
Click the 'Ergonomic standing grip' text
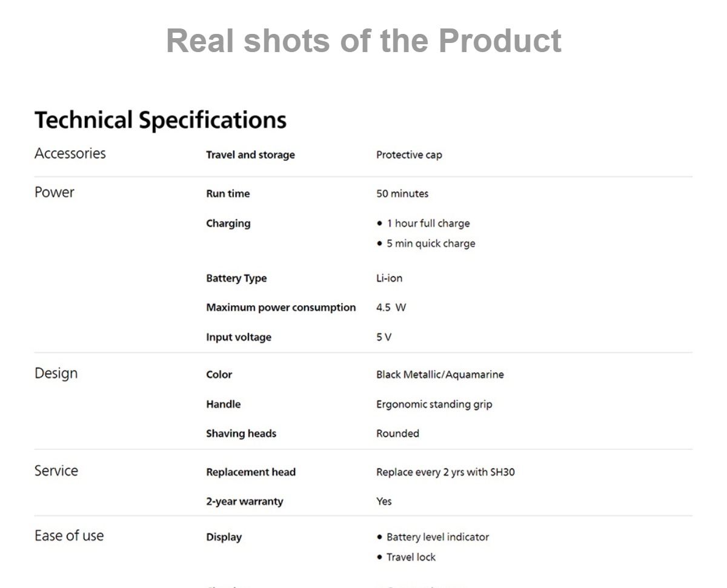(434, 404)
